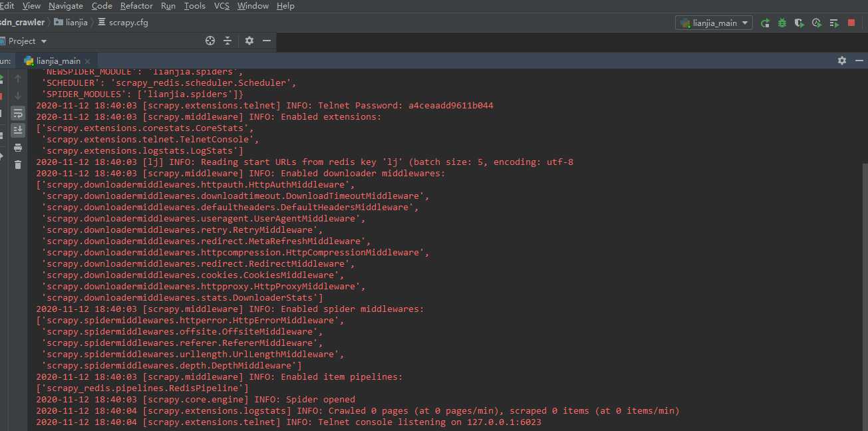Click the TelnetConsole extension line
This screenshot has height=431, width=868.
coord(150,139)
